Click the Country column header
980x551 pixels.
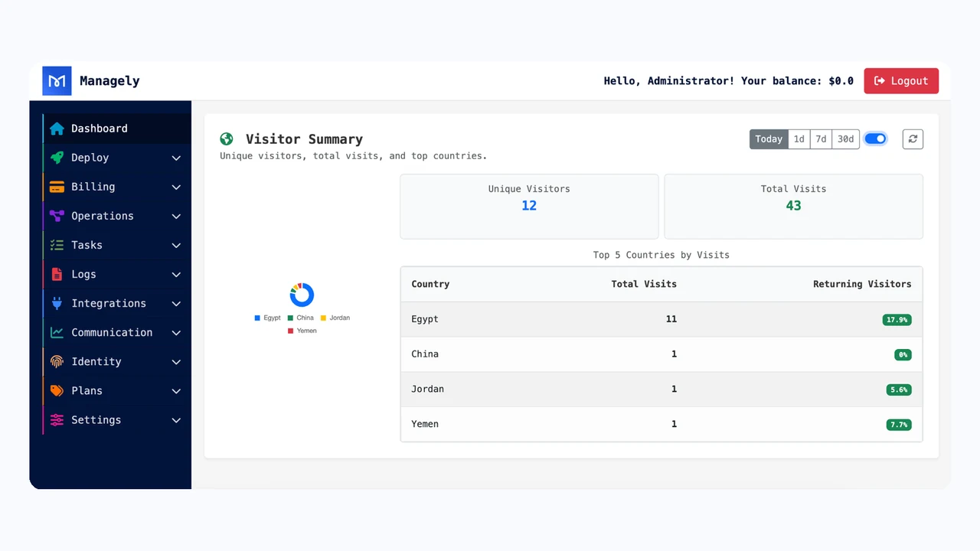pyautogui.click(x=430, y=284)
